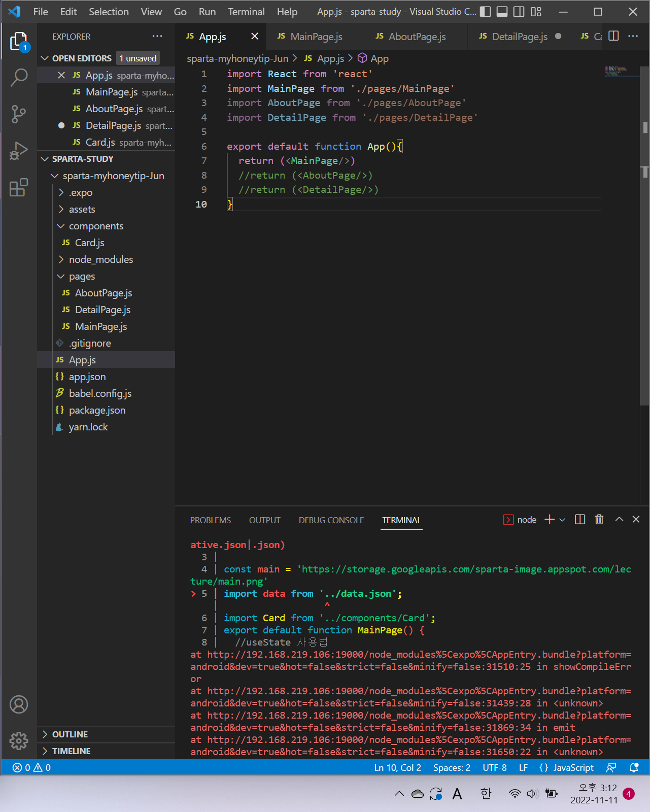Switch to Problems panel tab
650x812 pixels.
[211, 520]
